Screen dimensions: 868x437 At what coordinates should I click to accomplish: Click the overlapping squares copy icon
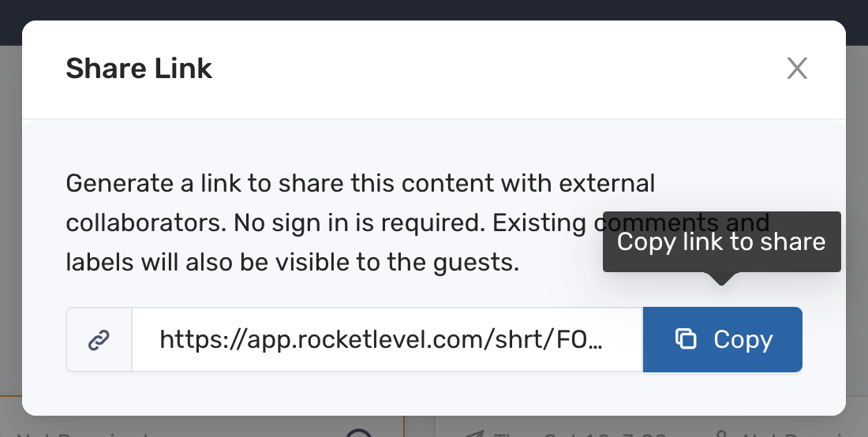pos(686,338)
